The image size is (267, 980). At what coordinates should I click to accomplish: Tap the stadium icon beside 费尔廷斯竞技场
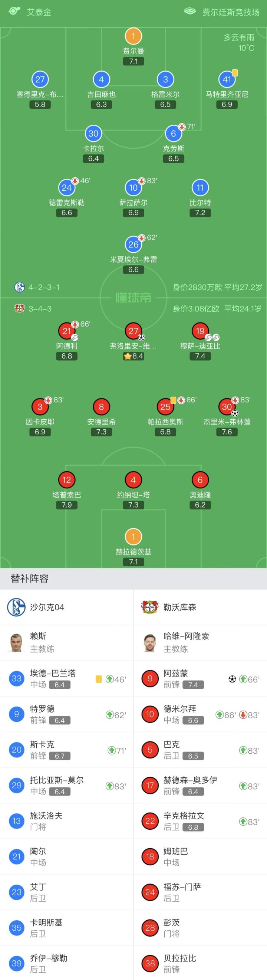190,11
